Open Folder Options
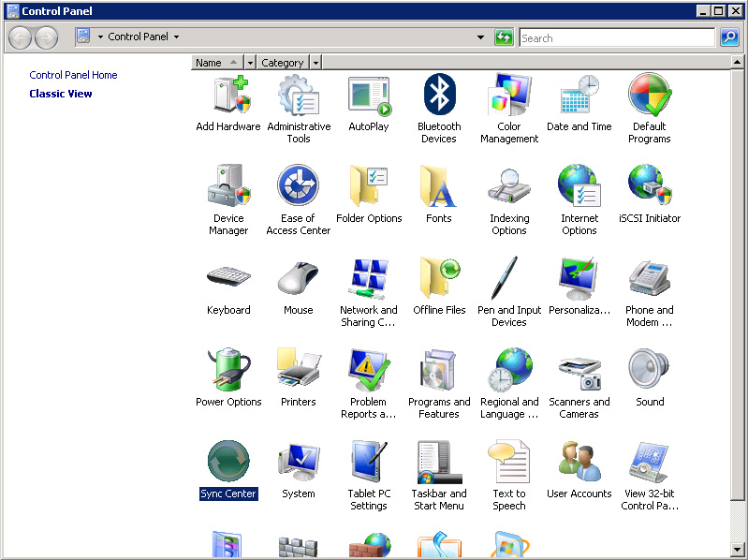 point(369,194)
